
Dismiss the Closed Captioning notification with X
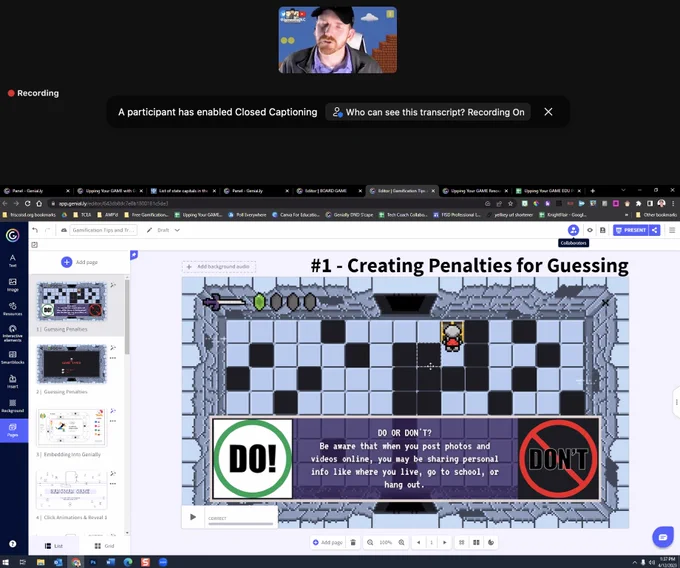548,112
